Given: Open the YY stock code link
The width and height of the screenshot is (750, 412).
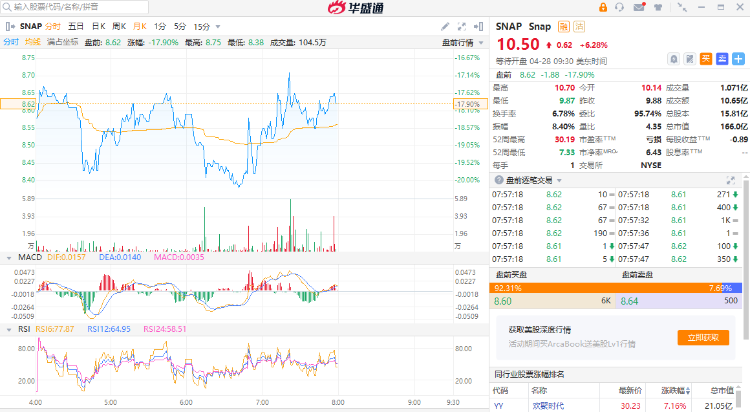Looking at the screenshot, I should (x=498, y=406).
